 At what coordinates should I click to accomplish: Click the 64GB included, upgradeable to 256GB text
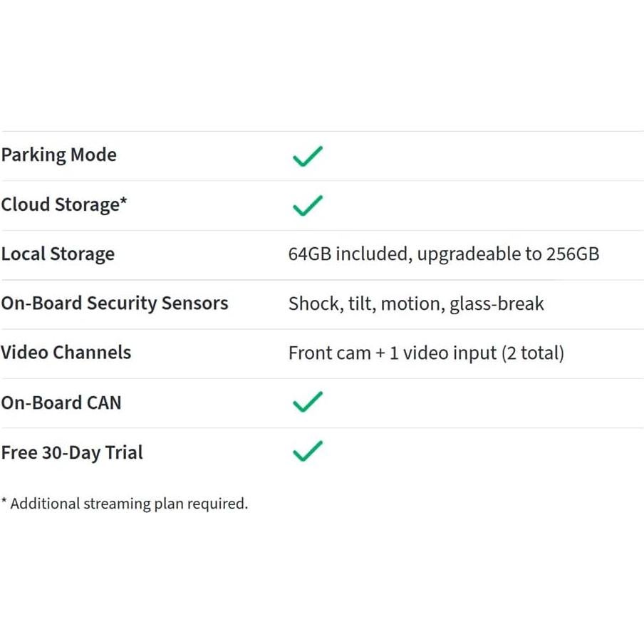pos(443,254)
